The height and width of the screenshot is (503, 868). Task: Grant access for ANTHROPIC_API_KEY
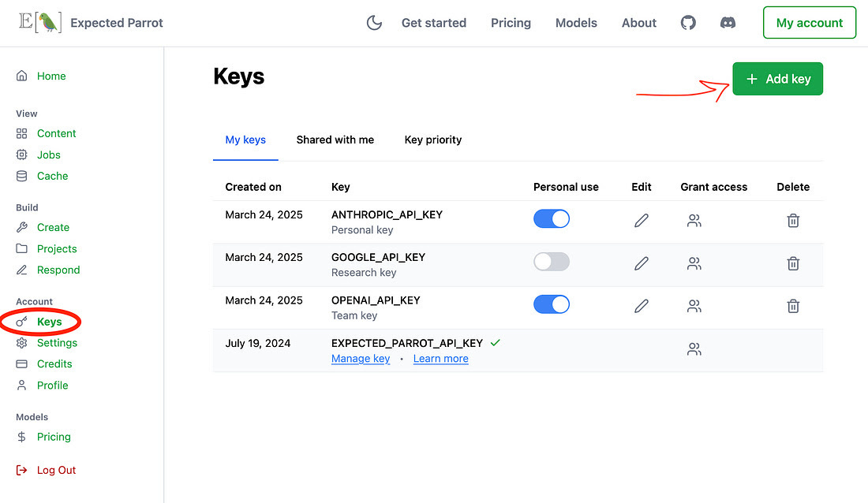(694, 220)
